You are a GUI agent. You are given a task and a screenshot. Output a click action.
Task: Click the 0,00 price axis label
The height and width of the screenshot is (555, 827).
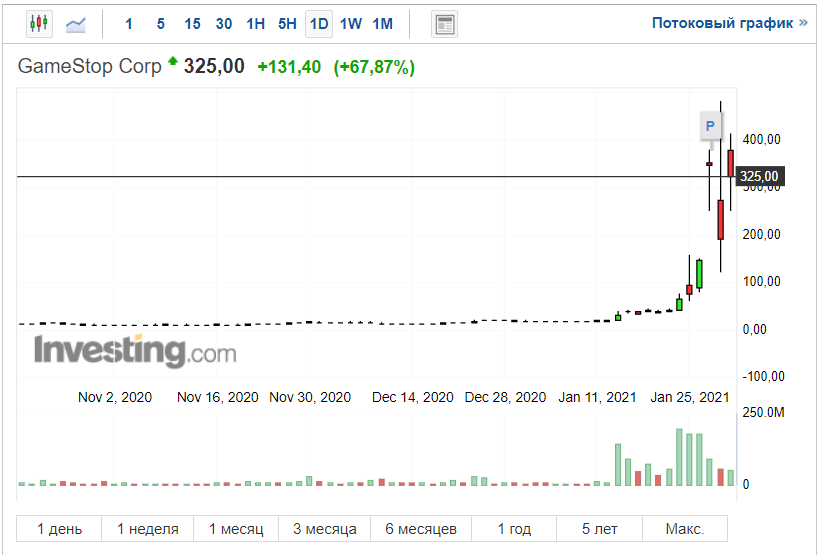754,329
